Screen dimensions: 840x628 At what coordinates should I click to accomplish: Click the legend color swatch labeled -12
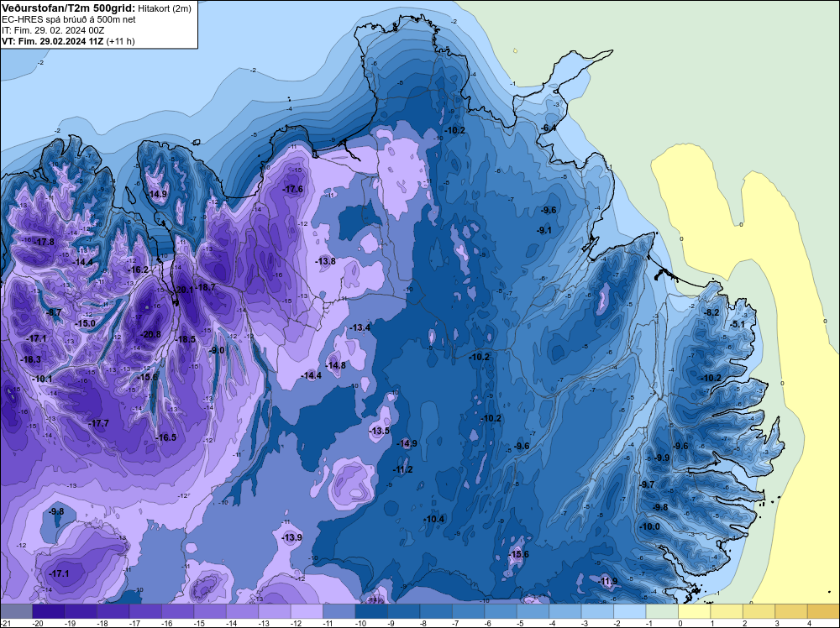tap(307, 611)
